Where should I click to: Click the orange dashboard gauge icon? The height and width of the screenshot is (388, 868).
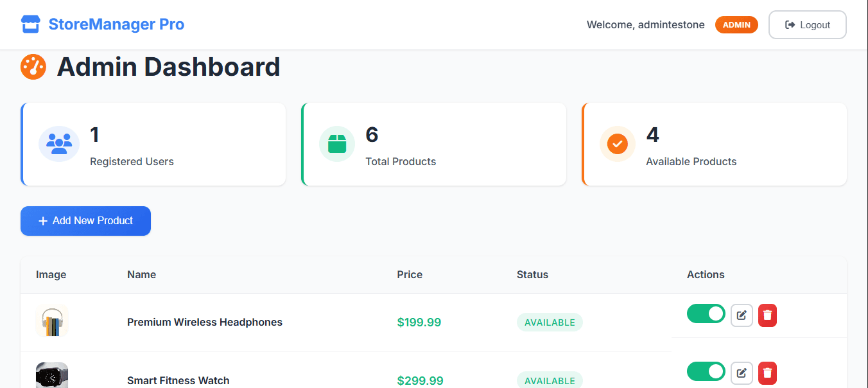(33, 67)
